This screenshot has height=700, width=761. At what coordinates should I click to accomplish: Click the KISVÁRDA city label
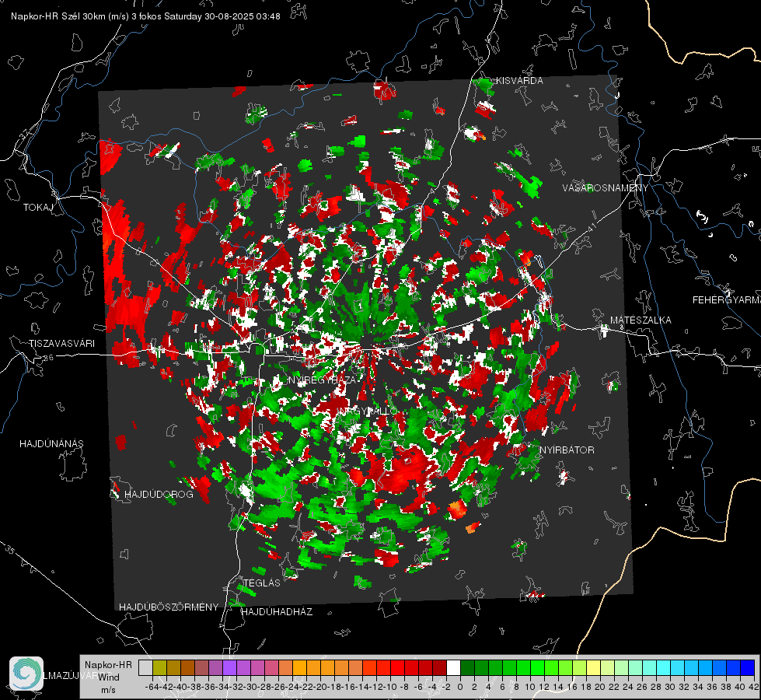[519, 81]
